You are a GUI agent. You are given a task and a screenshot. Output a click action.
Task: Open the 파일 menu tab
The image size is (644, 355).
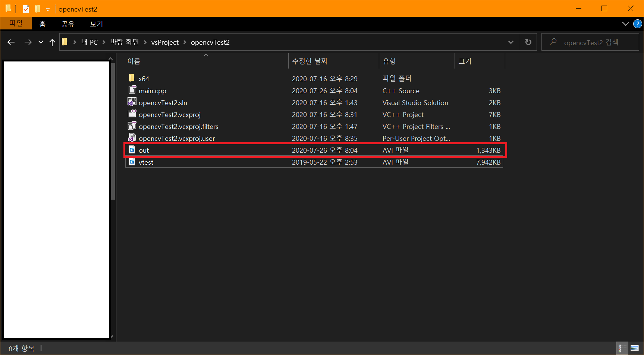(16, 23)
